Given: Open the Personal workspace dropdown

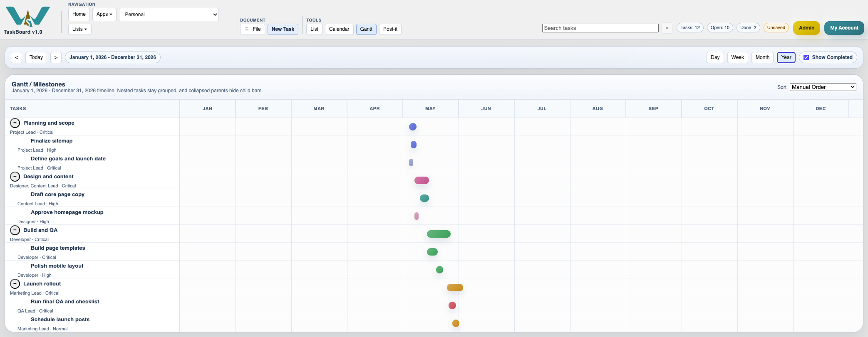Looking at the screenshot, I should pos(169,15).
